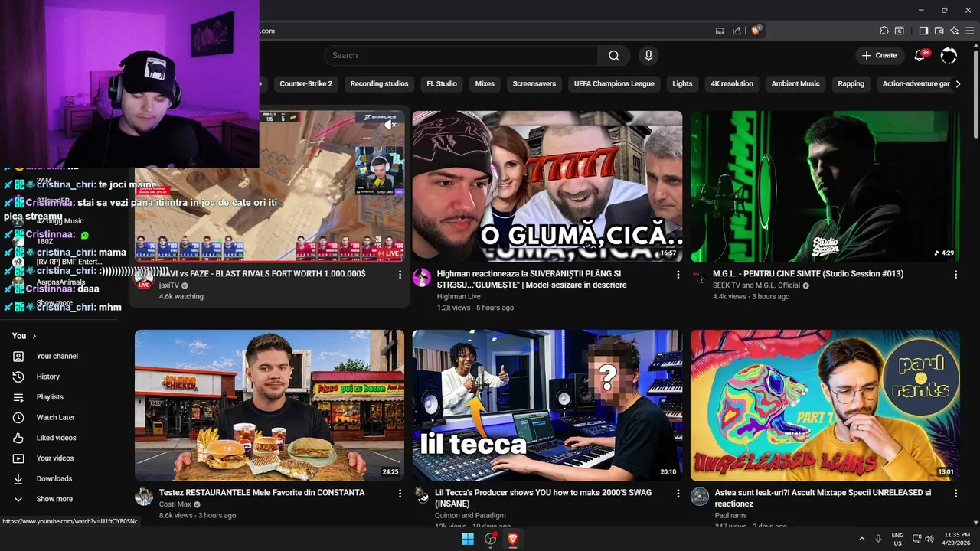This screenshot has height=551, width=980.
Task: Select the Counter-Strike 2 chip
Action: tap(305, 84)
